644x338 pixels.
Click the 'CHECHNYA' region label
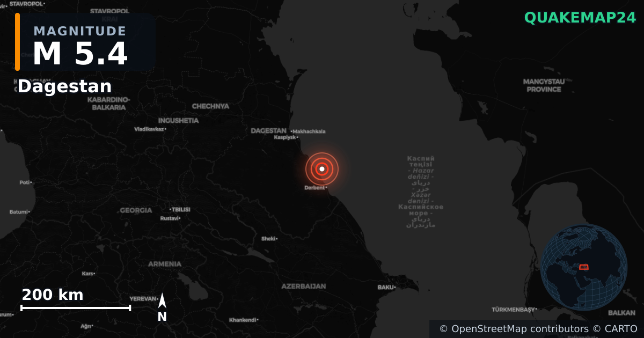[210, 106]
